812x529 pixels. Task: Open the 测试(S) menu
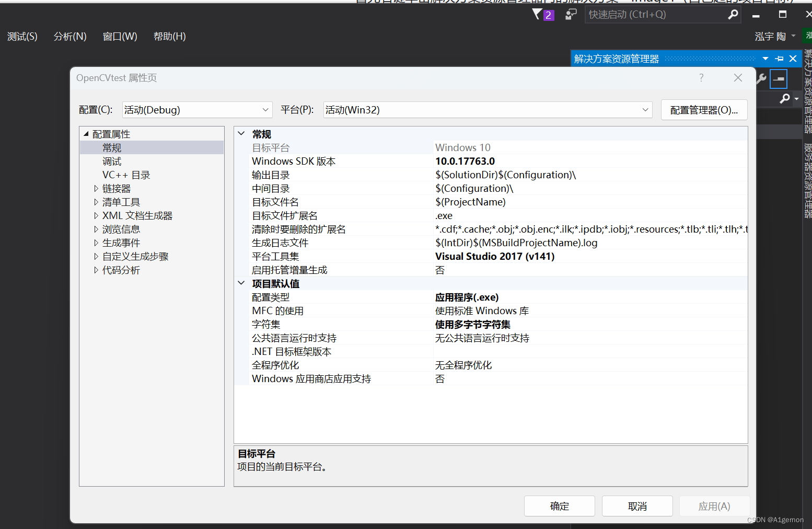click(x=22, y=36)
